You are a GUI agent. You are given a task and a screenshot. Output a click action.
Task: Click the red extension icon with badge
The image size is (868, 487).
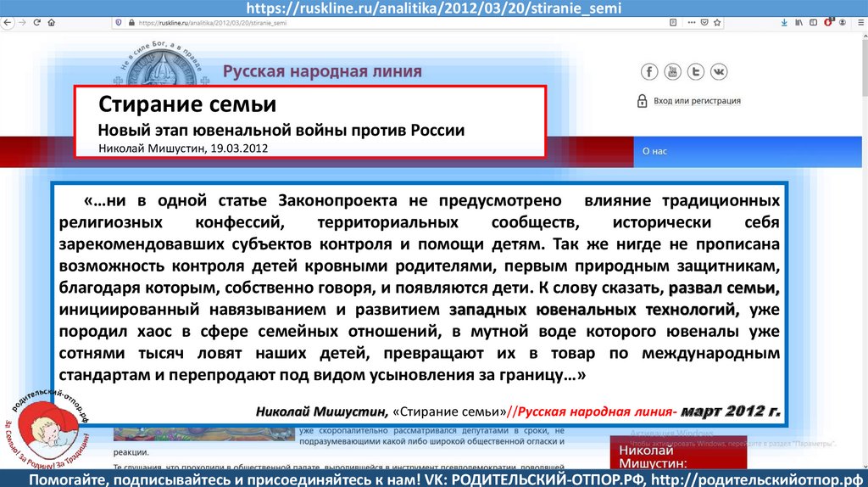pyautogui.click(x=828, y=22)
